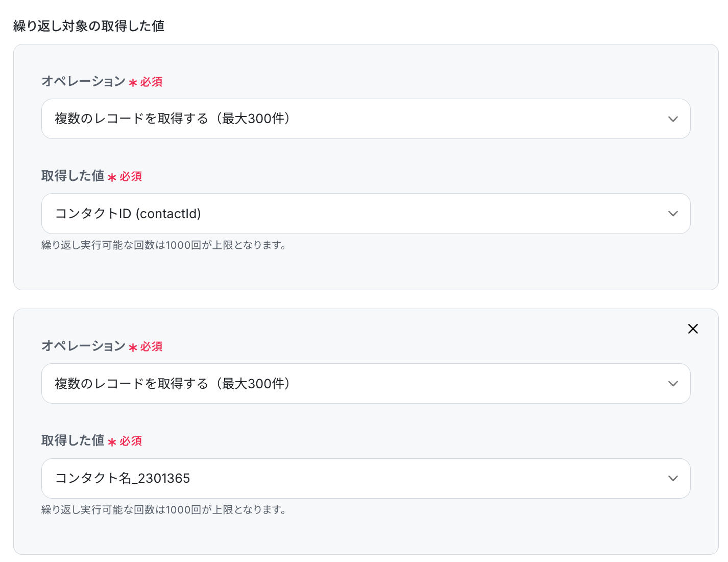Click the limit note below the コンタクト名_2301365 field
Viewport: 728px width, 562px height.
163,510
